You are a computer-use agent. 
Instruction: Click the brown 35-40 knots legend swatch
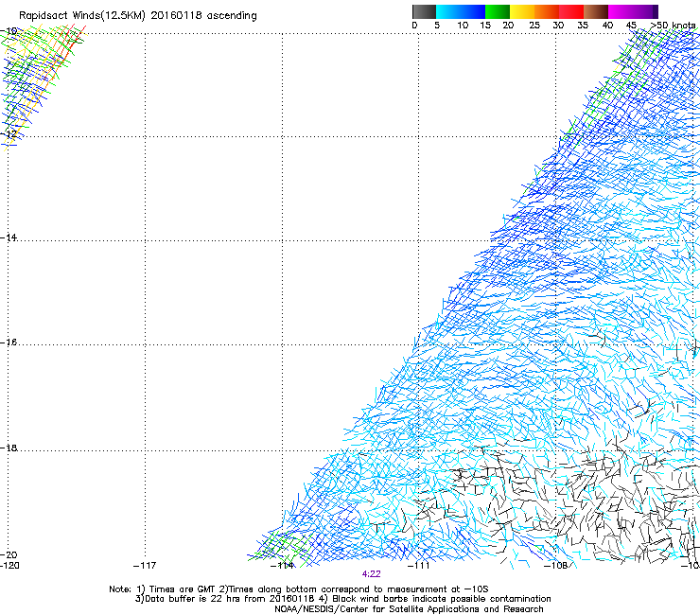point(596,11)
